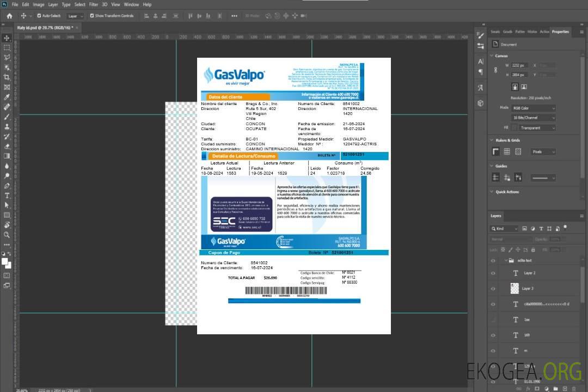Select the Brush tool
The width and height of the screenshot is (588, 392).
tap(7, 117)
